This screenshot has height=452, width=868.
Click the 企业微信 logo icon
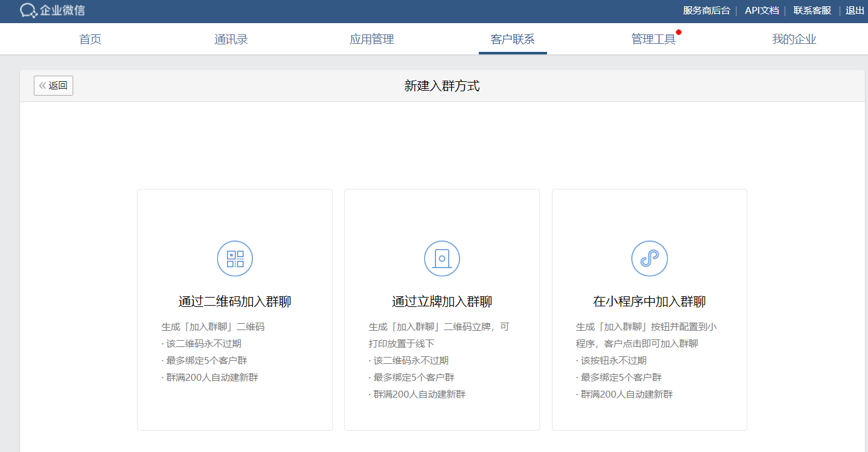(x=28, y=10)
